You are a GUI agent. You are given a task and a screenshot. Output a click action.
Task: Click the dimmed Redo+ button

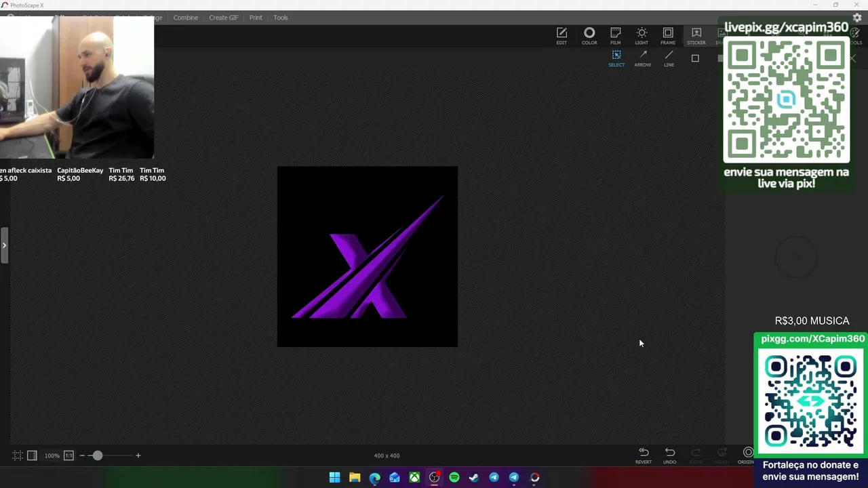click(722, 455)
